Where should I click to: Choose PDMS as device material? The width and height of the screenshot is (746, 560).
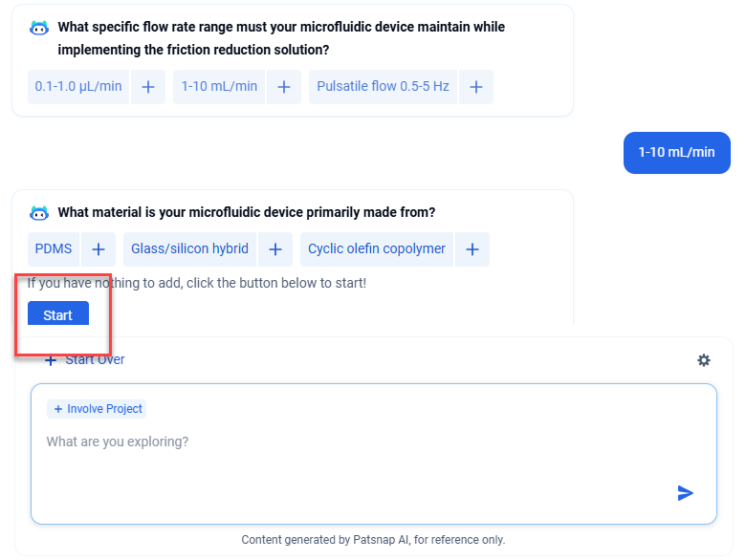click(54, 249)
